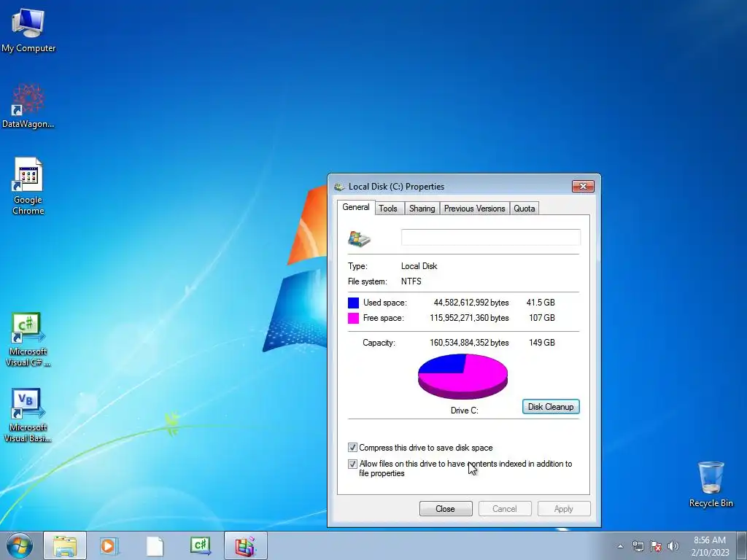Switch to the Sharing tab
Viewport: 747px width, 560px height.
(422, 208)
